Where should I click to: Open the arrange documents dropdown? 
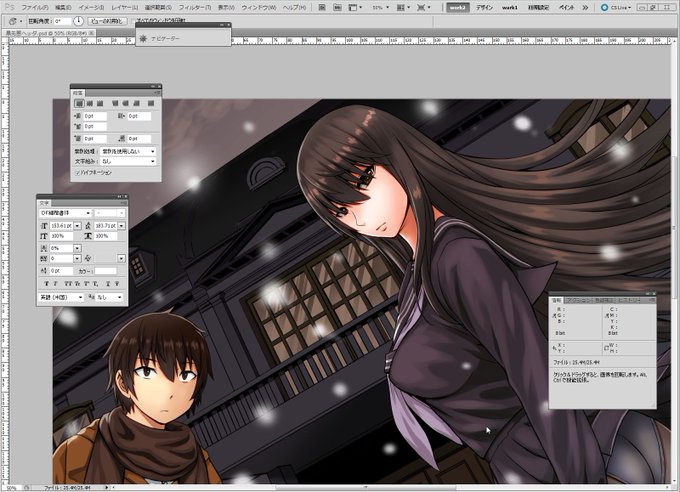(403, 7)
